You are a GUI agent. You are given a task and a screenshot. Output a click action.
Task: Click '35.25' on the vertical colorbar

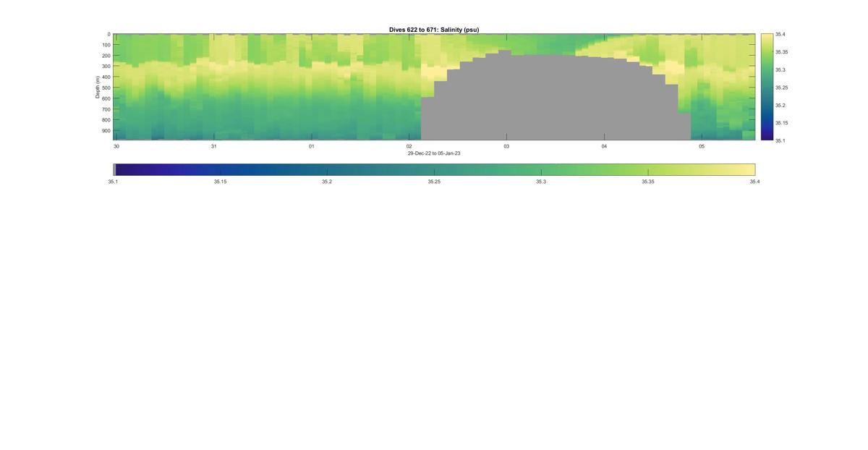pos(782,88)
